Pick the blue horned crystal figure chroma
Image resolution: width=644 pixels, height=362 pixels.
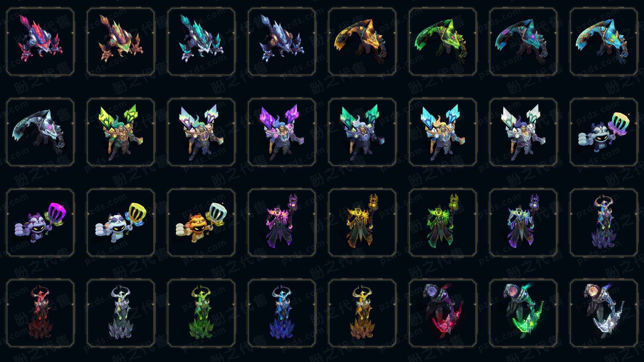click(282, 313)
